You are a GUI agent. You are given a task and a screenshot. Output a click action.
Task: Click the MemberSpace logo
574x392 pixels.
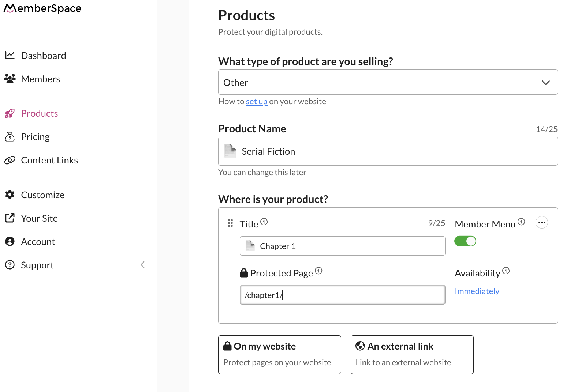click(x=42, y=8)
